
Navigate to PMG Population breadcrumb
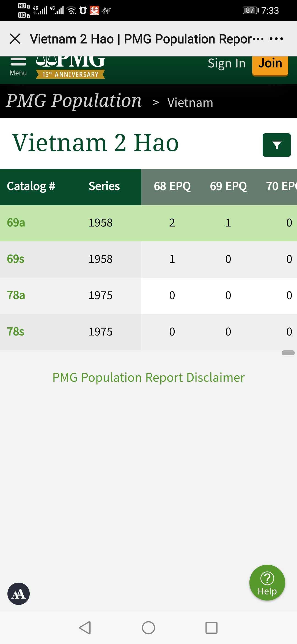point(74,101)
